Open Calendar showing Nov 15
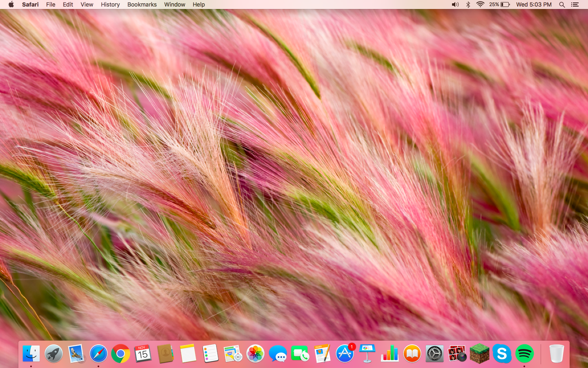The image size is (588, 368). 143,354
